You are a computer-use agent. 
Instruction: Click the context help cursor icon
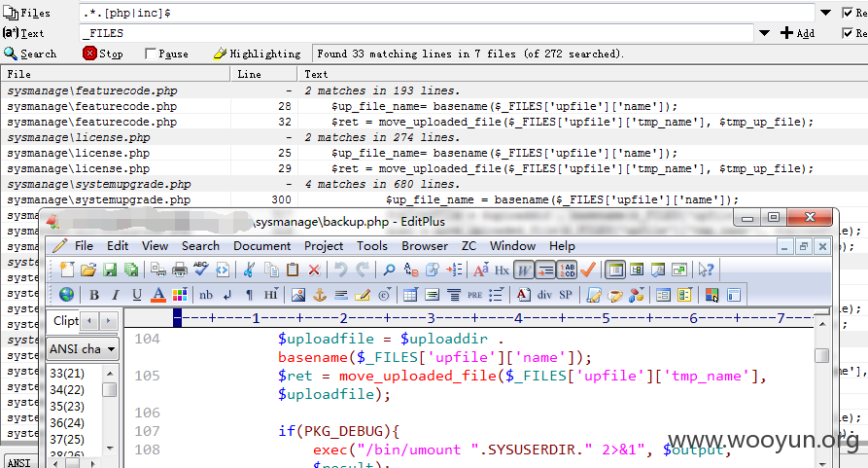point(706,270)
